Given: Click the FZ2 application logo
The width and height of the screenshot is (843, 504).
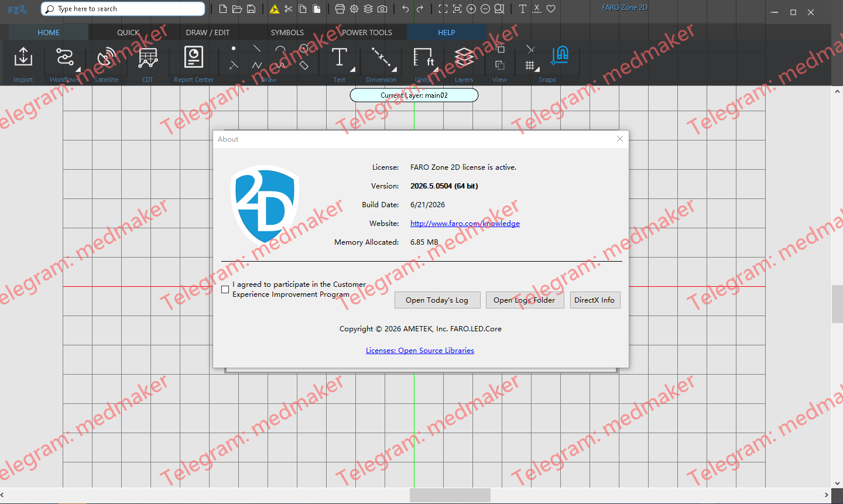Looking at the screenshot, I should (18, 9).
